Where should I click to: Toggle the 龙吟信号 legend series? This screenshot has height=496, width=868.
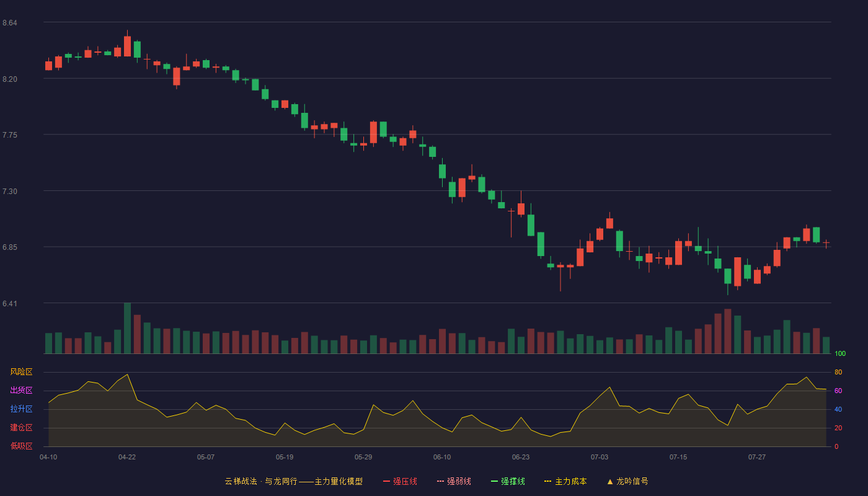point(627,481)
